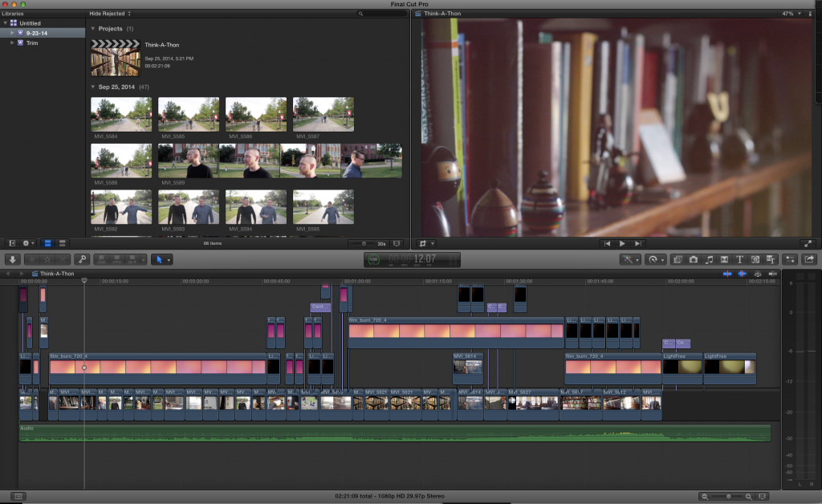Open the Effects browser icon
The image size is (822, 504).
tap(678, 259)
